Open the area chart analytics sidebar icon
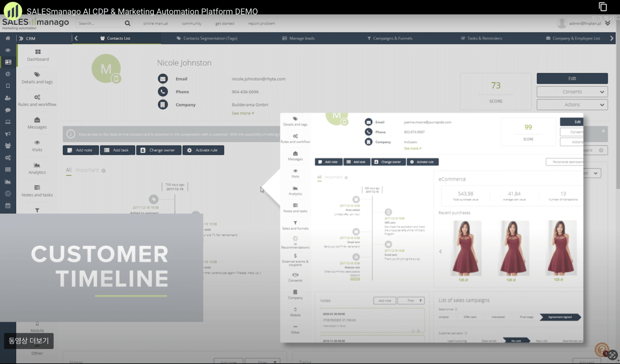The width and height of the screenshot is (620, 364). pyautogui.click(x=8, y=182)
